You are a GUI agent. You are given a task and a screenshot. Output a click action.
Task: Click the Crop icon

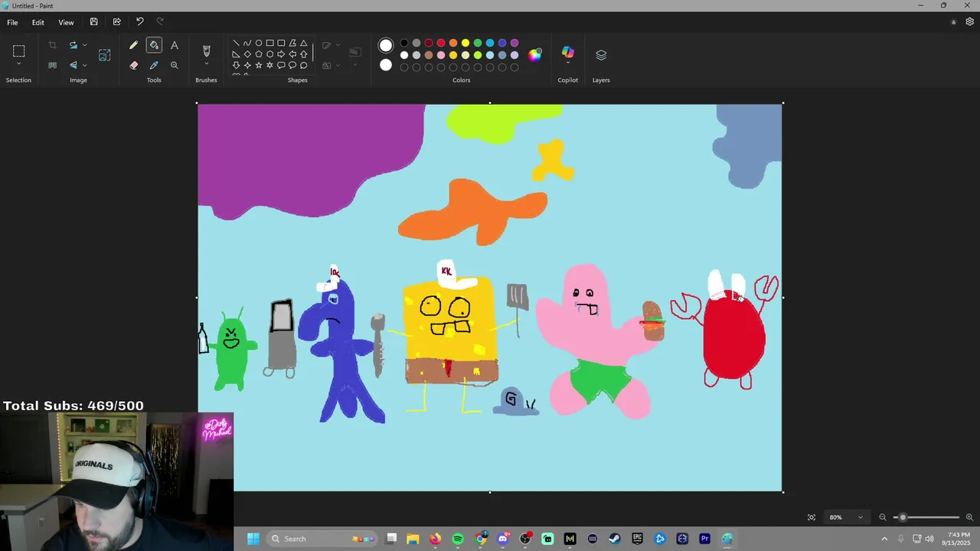[53, 45]
